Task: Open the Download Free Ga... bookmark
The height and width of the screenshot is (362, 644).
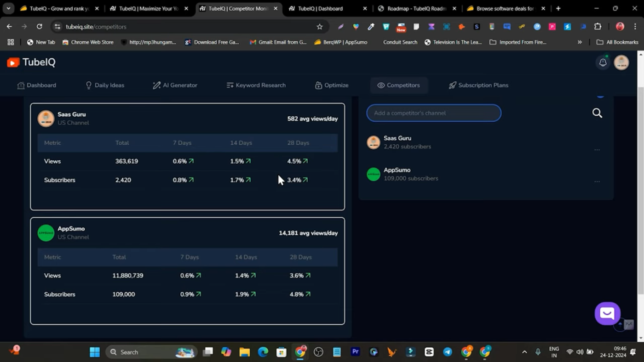Action: tap(212, 42)
